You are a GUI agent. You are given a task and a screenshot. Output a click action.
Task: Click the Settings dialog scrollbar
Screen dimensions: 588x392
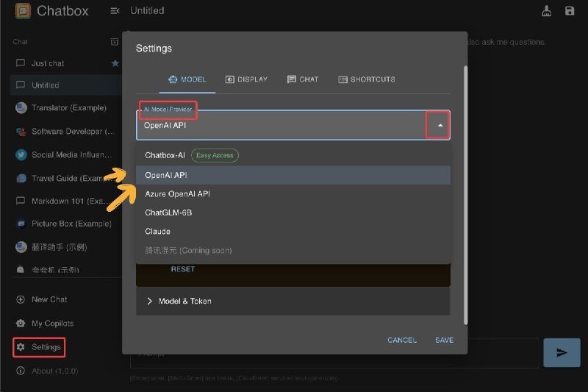point(465,195)
